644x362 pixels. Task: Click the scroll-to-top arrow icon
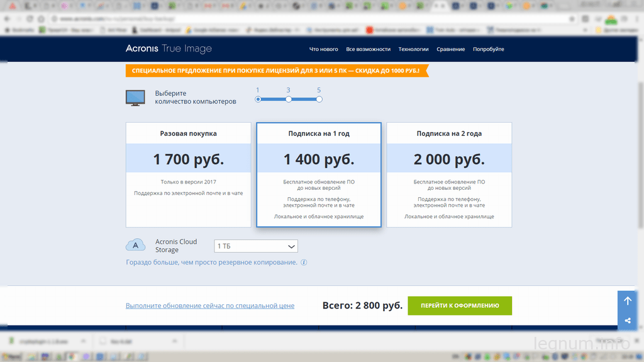[628, 301]
